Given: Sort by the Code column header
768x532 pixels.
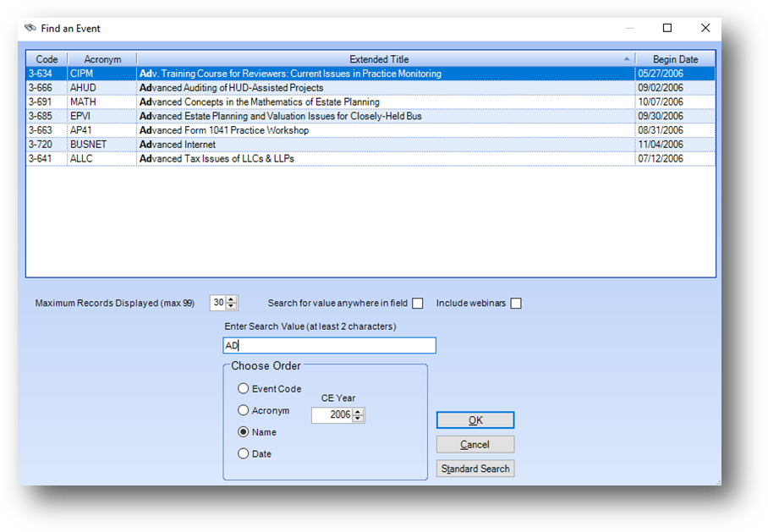Looking at the screenshot, I should click(47, 59).
